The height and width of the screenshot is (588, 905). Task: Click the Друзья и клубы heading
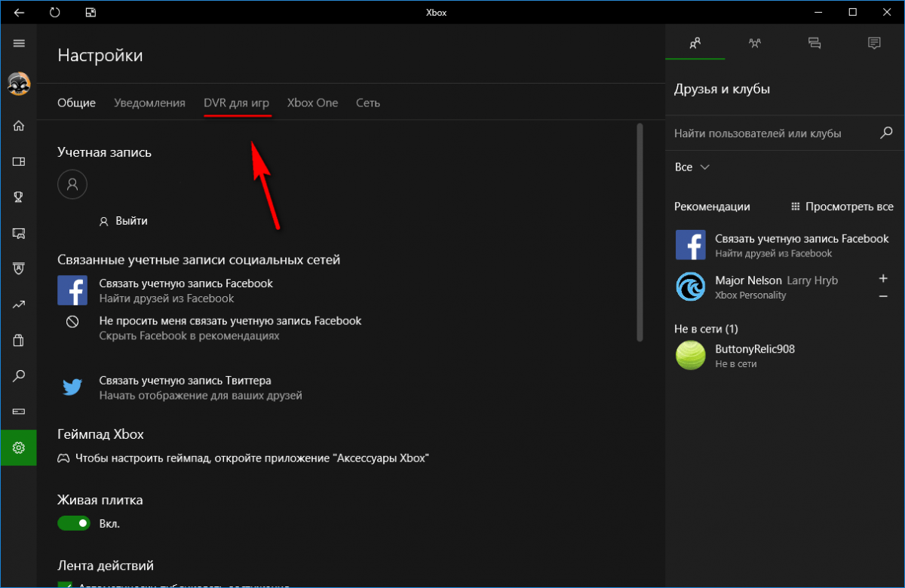coord(722,89)
